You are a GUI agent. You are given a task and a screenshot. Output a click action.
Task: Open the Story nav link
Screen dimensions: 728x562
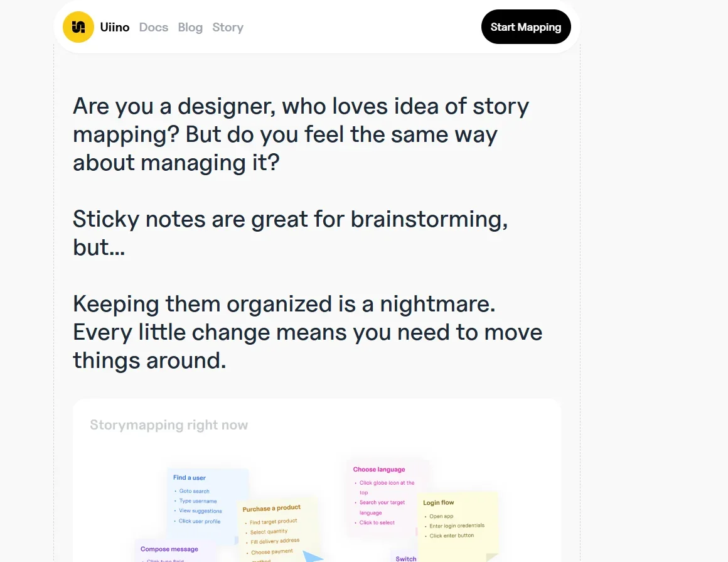click(x=228, y=27)
